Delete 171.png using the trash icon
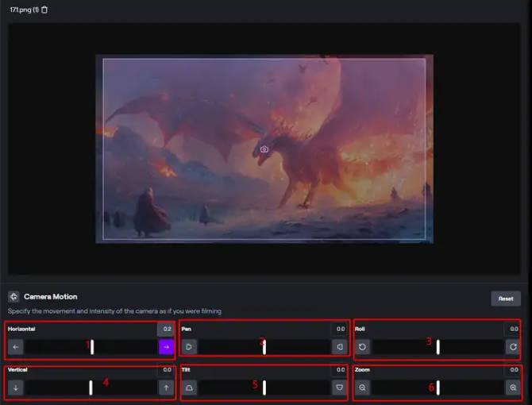 point(44,10)
